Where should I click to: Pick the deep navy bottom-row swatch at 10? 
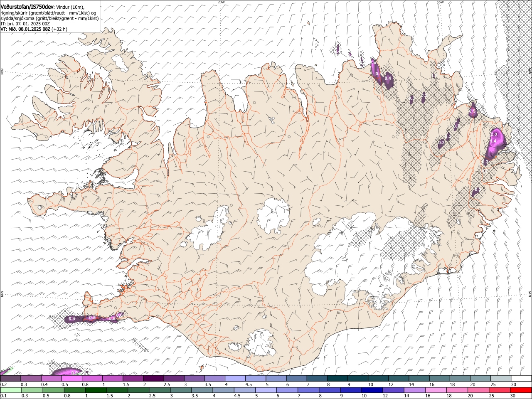click(372, 390)
